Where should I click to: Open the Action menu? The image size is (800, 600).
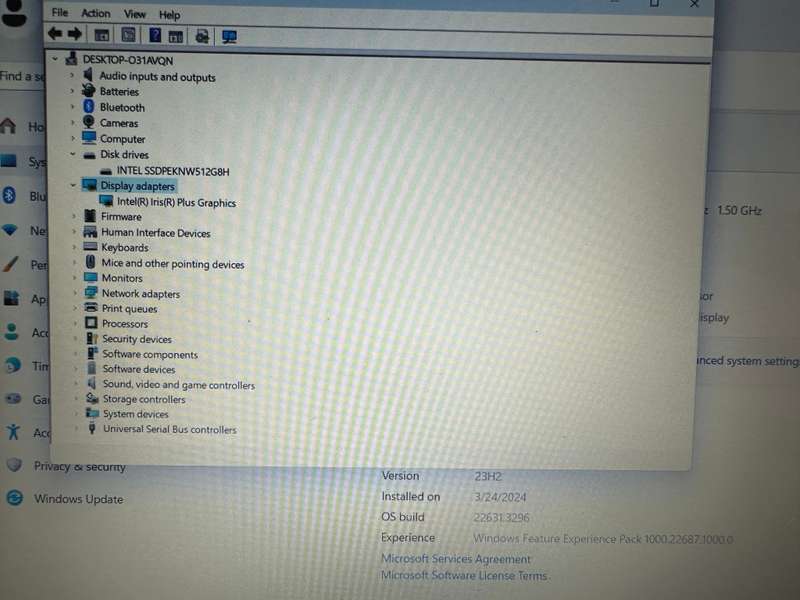pos(96,13)
